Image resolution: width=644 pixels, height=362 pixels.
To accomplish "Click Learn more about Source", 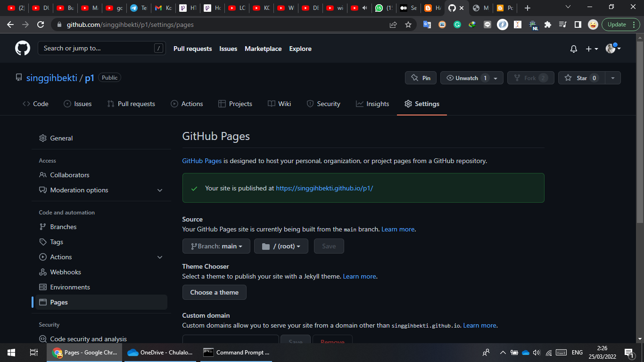I will pyautogui.click(x=398, y=229).
